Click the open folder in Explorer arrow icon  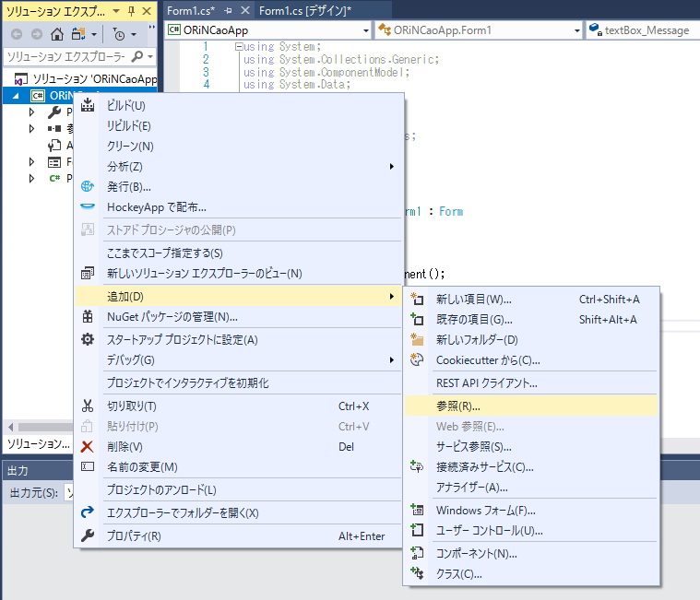[x=88, y=512]
